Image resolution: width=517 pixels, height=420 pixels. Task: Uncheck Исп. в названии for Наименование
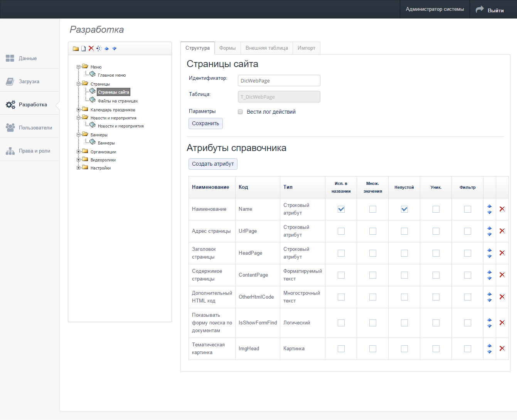[x=341, y=209]
